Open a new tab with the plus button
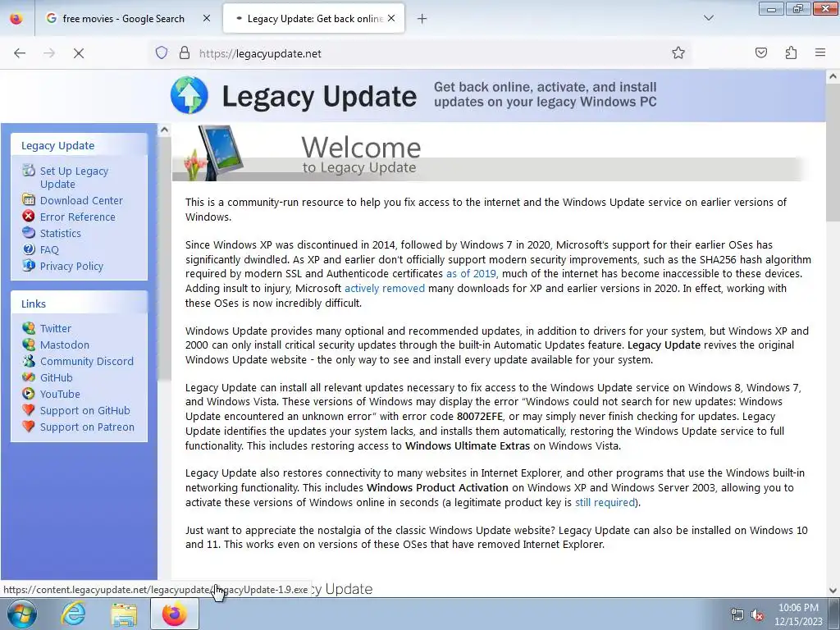The height and width of the screenshot is (630, 840). tap(422, 19)
